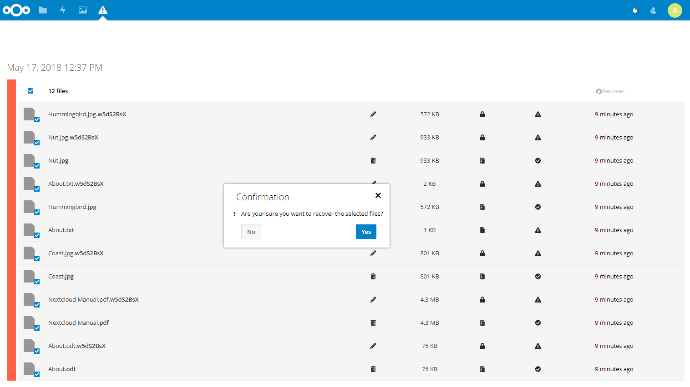Open the Gallery image icon
690x387 pixels.
(83, 10)
